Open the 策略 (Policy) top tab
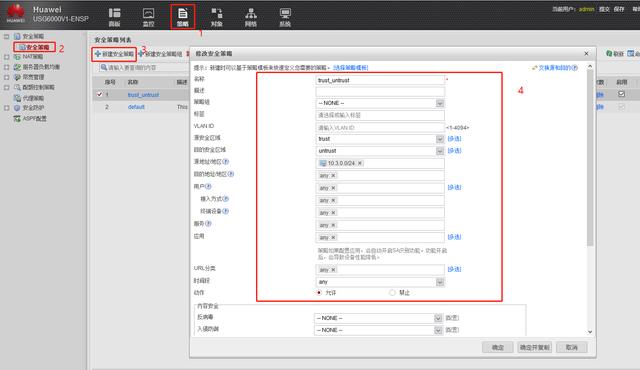The width and height of the screenshot is (640, 370). point(182,17)
